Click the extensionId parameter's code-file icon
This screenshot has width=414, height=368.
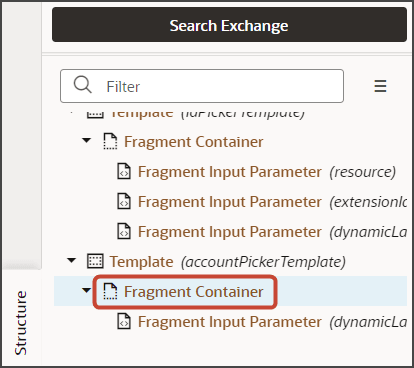click(x=124, y=202)
